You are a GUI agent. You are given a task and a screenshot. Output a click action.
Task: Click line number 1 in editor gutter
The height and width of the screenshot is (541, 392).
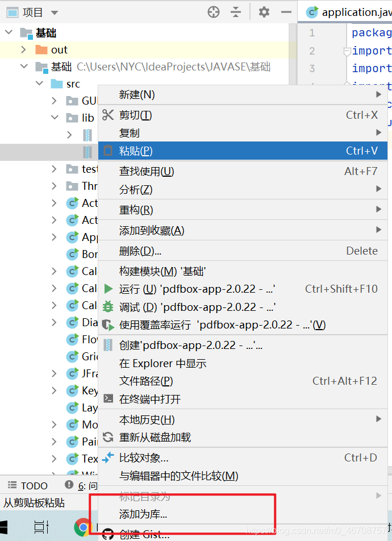click(x=312, y=33)
